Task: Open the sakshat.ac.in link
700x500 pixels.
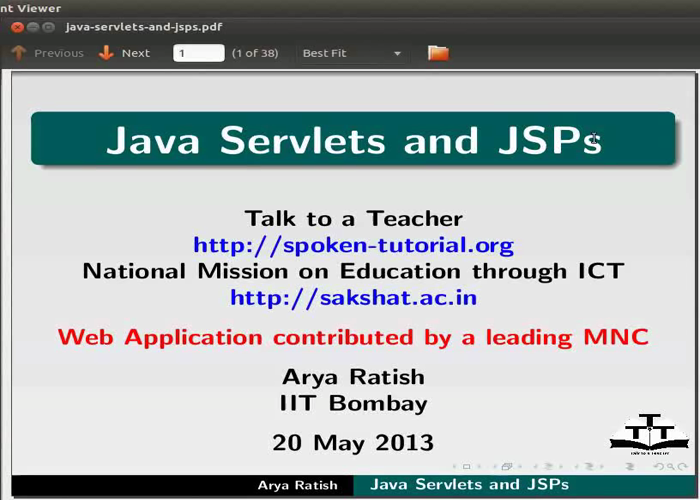Action: [x=353, y=297]
